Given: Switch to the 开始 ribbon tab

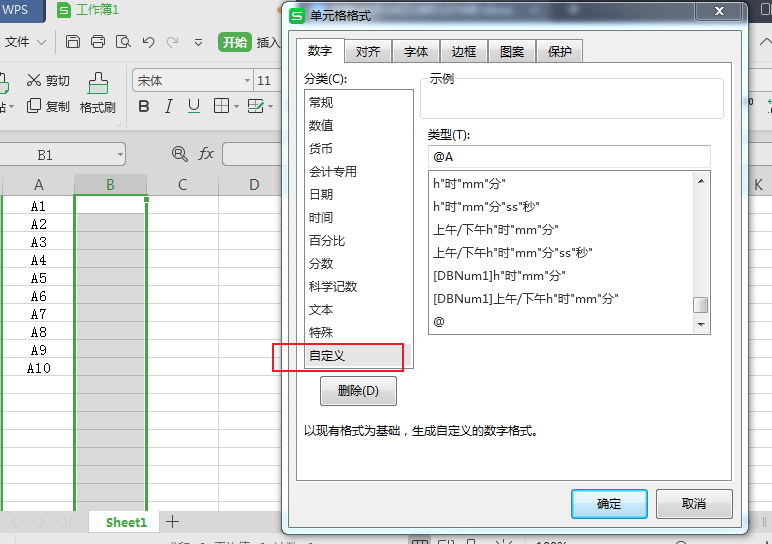Looking at the screenshot, I should click(x=235, y=42).
